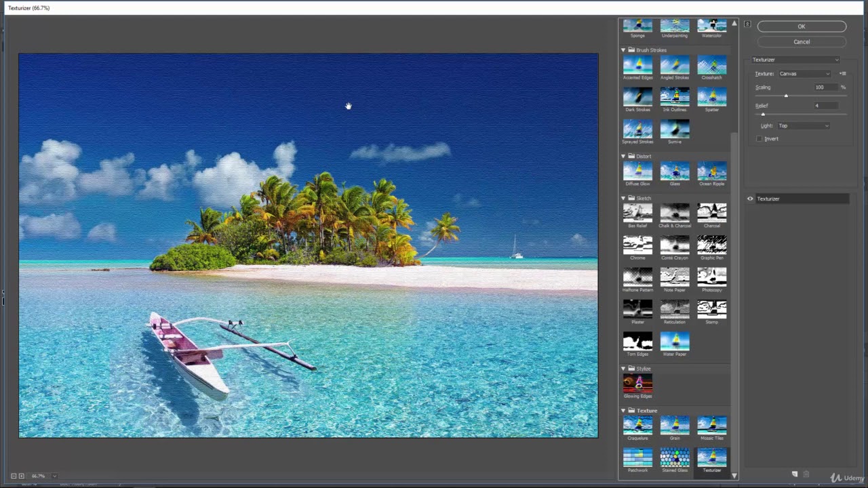Click OK to apply filter
868x488 pixels.
[802, 26]
